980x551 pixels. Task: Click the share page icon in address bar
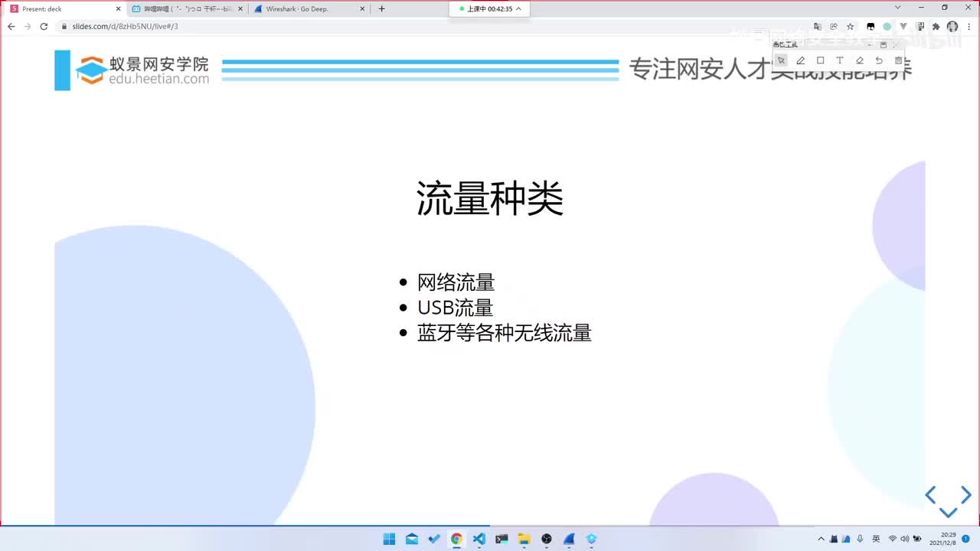[834, 26]
